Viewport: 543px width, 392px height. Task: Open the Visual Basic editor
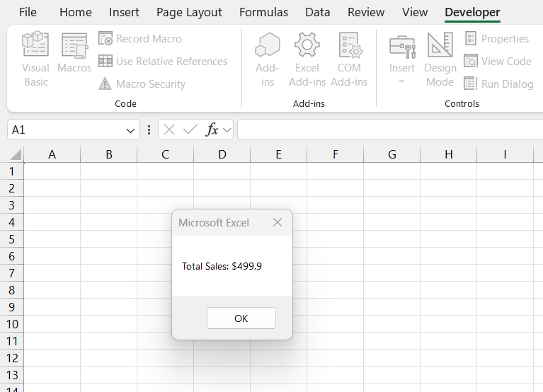pyautogui.click(x=35, y=59)
